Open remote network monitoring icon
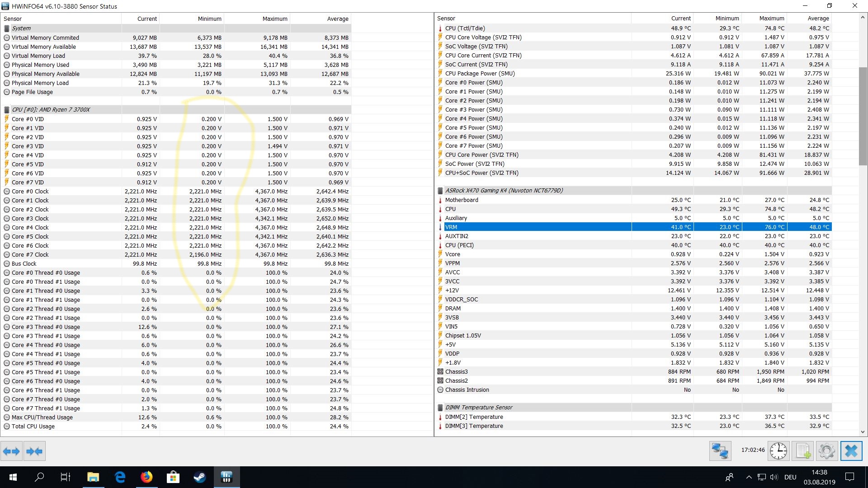This screenshot has height=488, width=868. click(x=720, y=451)
